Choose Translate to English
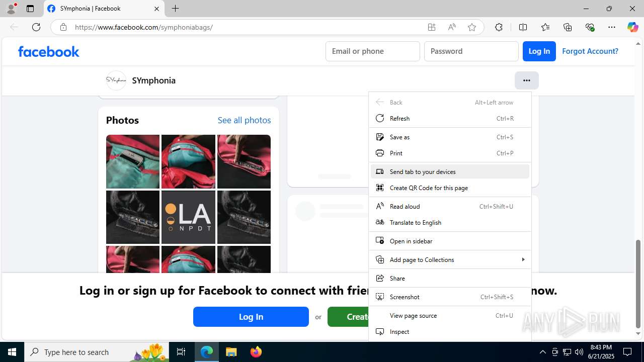Screen dimensions: 644x362 pos(450,223)
